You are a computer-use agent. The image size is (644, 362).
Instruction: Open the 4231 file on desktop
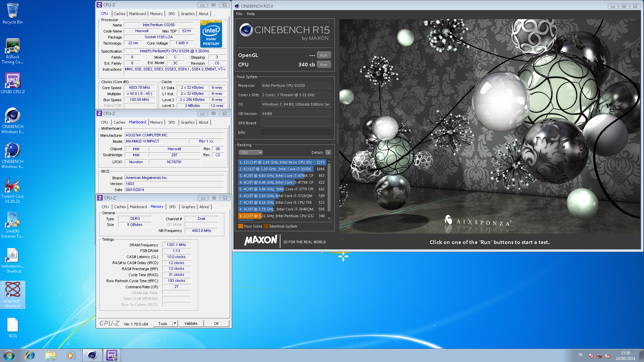[x=12, y=327]
